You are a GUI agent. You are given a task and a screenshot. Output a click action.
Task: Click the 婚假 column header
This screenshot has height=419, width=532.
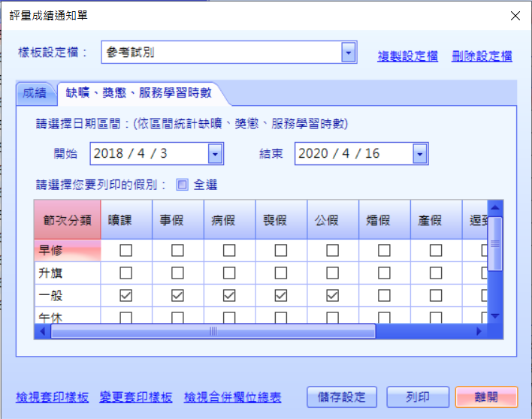pos(385,220)
